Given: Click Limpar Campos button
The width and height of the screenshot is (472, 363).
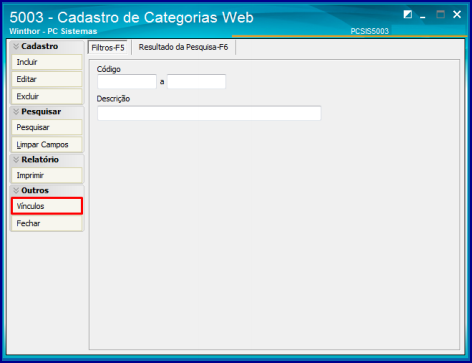Looking at the screenshot, I should [x=47, y=145].
